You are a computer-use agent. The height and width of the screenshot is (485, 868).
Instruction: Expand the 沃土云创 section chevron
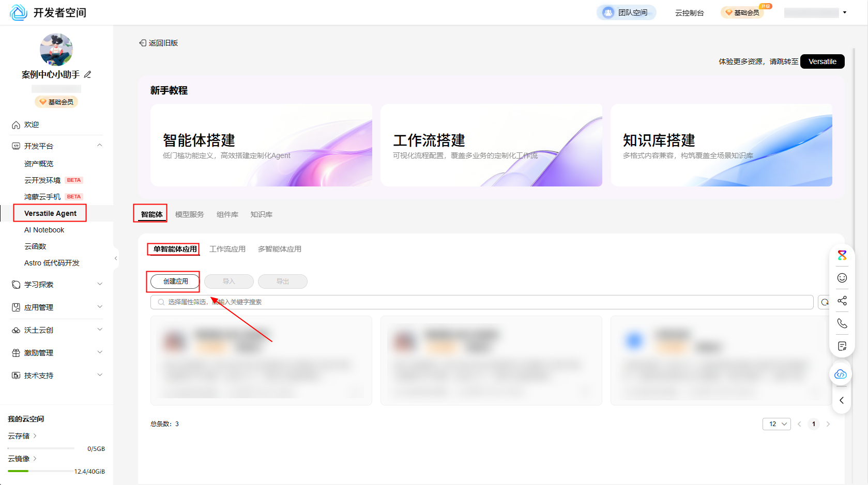click(x=100, y=330)
